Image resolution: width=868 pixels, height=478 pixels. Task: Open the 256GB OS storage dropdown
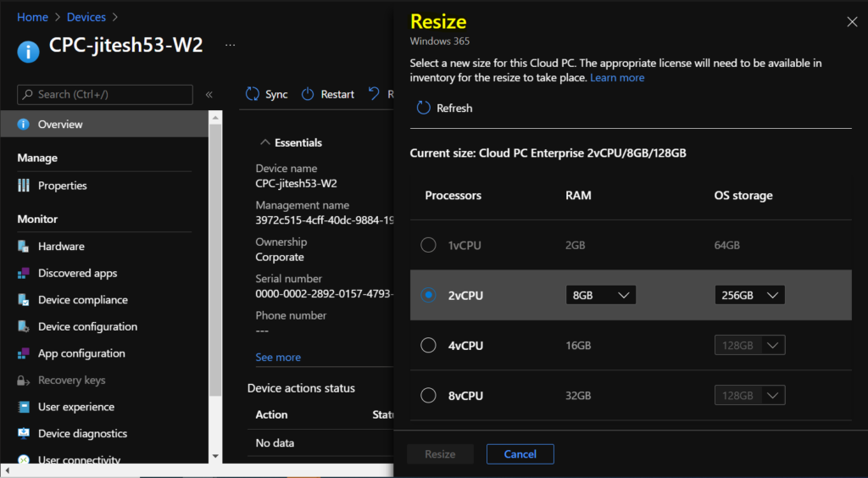pos(749,296)
